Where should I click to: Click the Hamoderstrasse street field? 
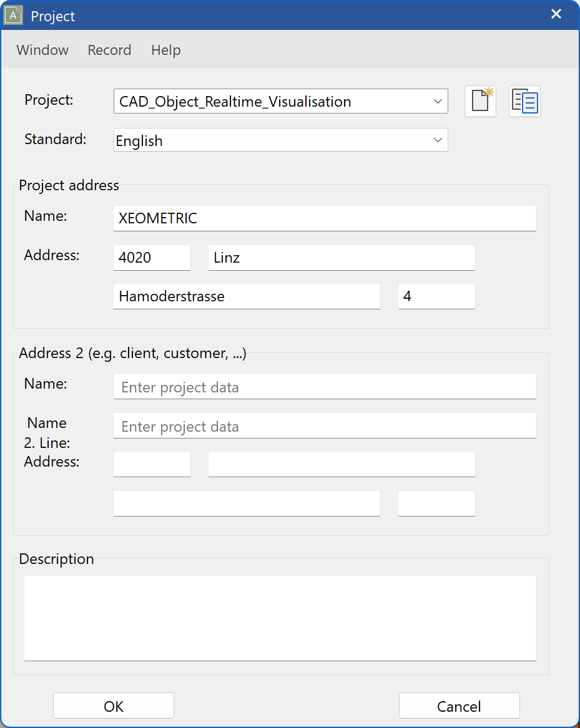coord(247,296)
